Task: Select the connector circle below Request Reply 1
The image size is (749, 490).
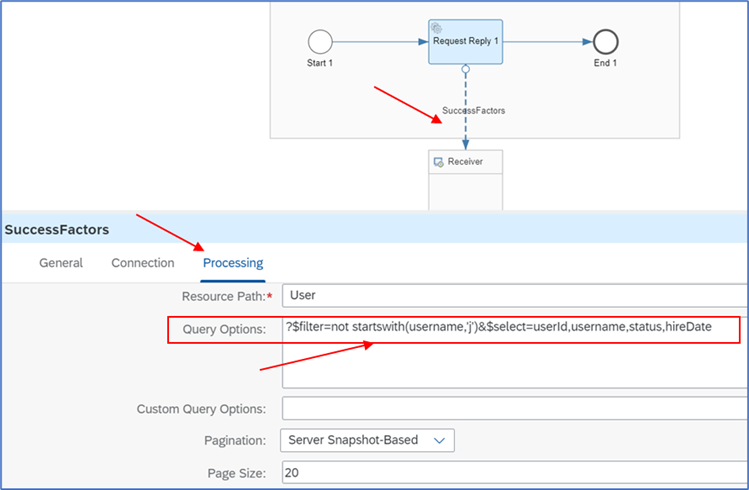Action: coord(465,69)
